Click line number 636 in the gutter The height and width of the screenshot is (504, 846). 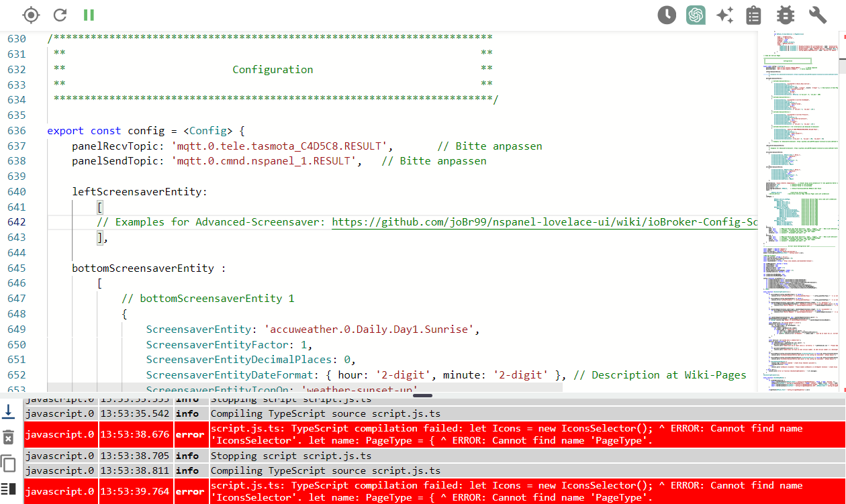(x=17, y=131)
